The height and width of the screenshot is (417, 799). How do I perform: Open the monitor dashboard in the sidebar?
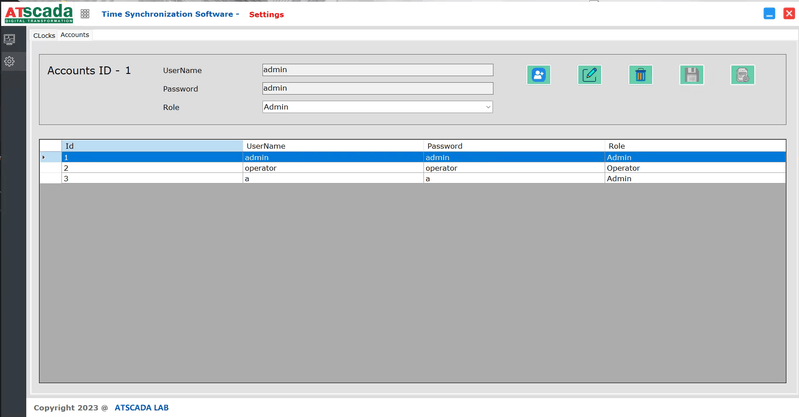coord(10,40)
